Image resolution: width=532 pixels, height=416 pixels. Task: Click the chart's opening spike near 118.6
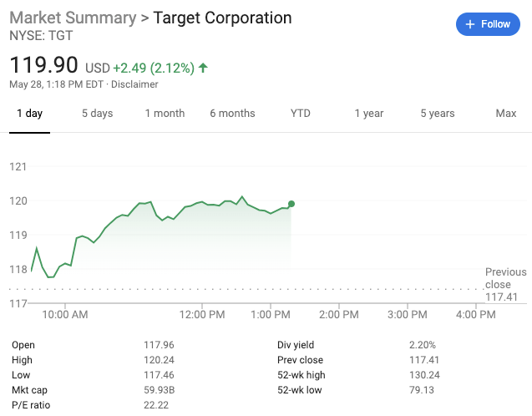coord(37,248)
